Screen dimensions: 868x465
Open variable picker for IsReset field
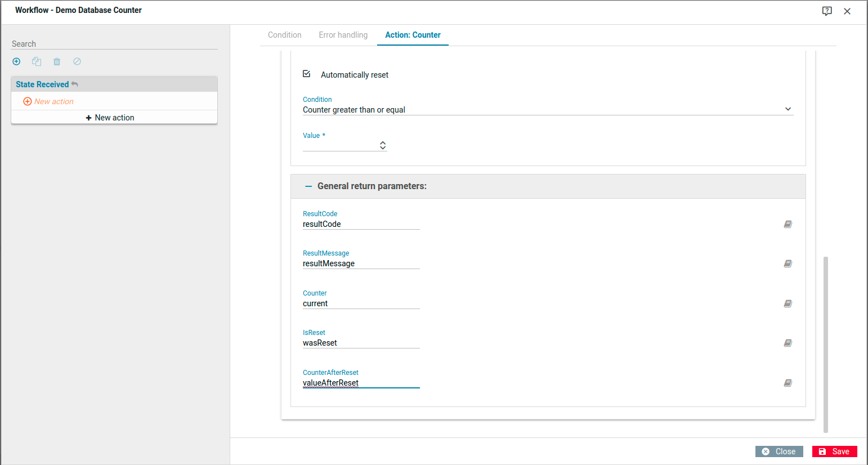pos(788,343)
